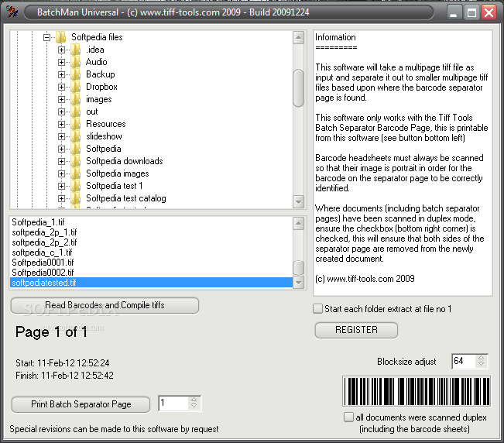
Task: Click the REGISTER button
Action: [356, 330]
